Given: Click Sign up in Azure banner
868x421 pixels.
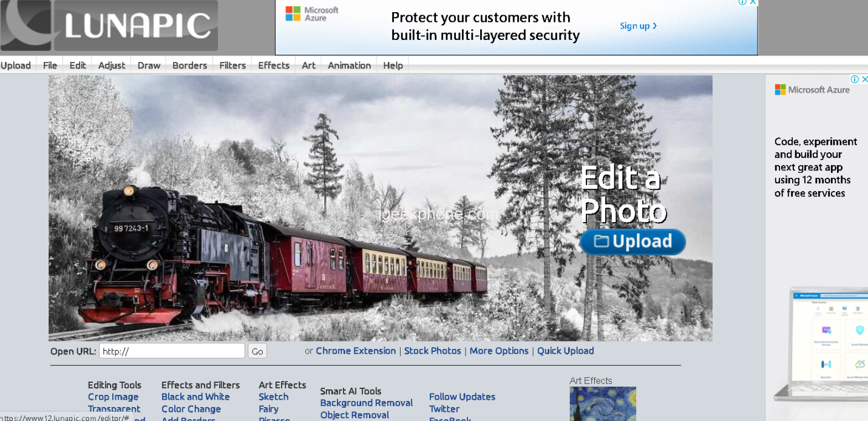Looking at the screenshot, I should pyautogui.click(x=638, y=26).
